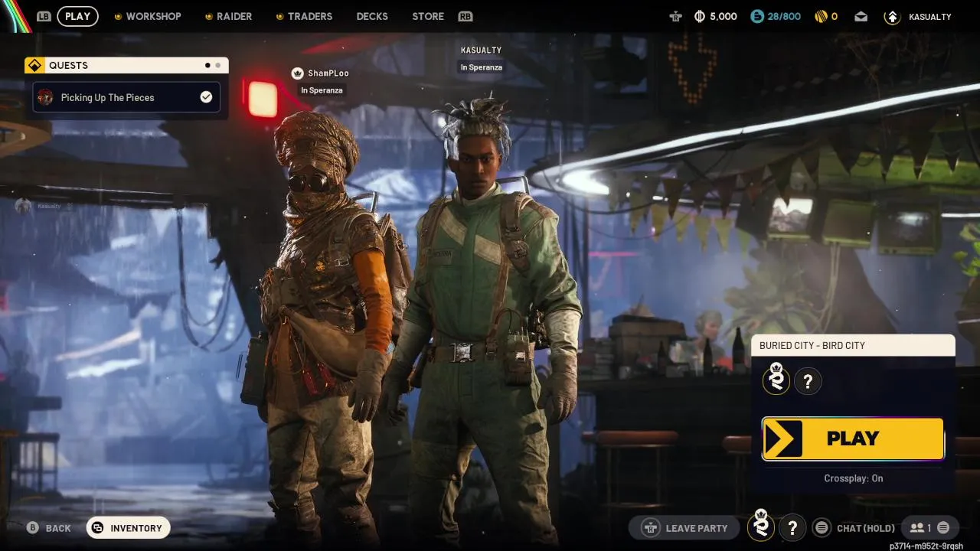
Task: Click question mark icon in Buried City panel
Action: (x=808, y=381)
